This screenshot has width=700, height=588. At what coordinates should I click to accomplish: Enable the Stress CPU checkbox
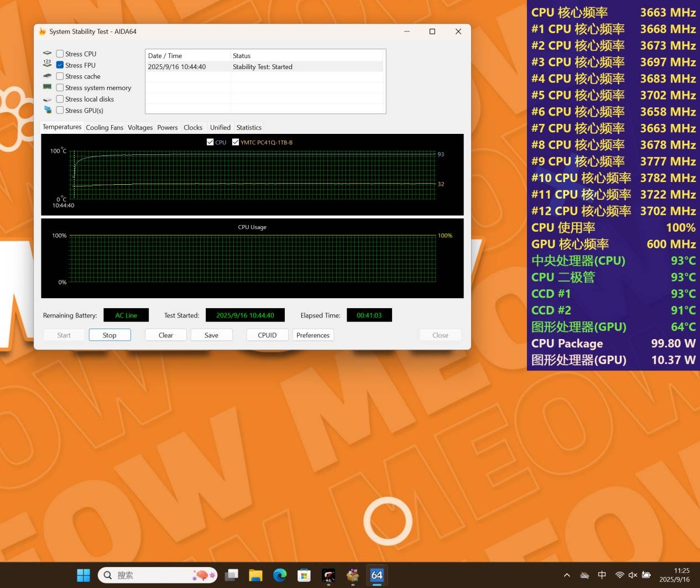coord(60,54)
